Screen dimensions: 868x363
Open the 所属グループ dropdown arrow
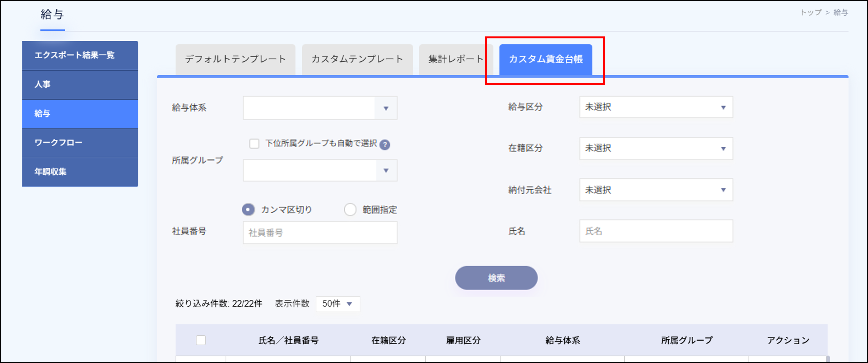[386, 170]
